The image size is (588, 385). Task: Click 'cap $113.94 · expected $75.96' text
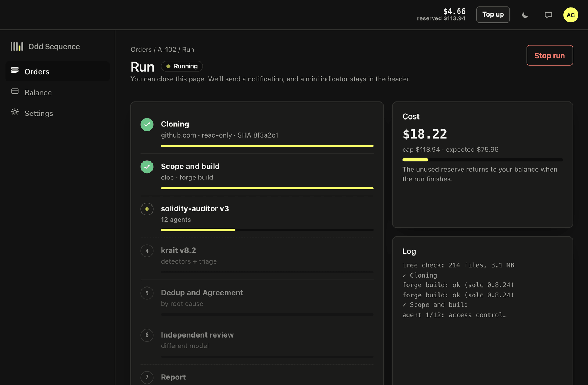pos(451,150)
